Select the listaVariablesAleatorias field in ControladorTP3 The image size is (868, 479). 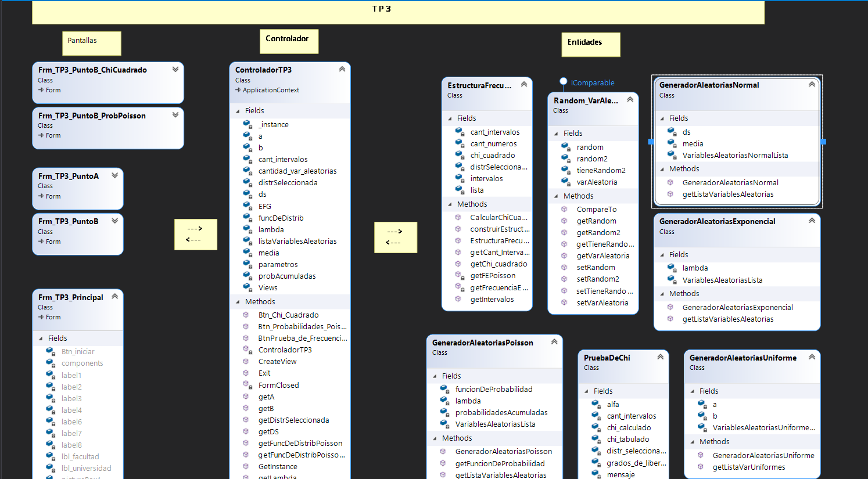tap(297, 241)
